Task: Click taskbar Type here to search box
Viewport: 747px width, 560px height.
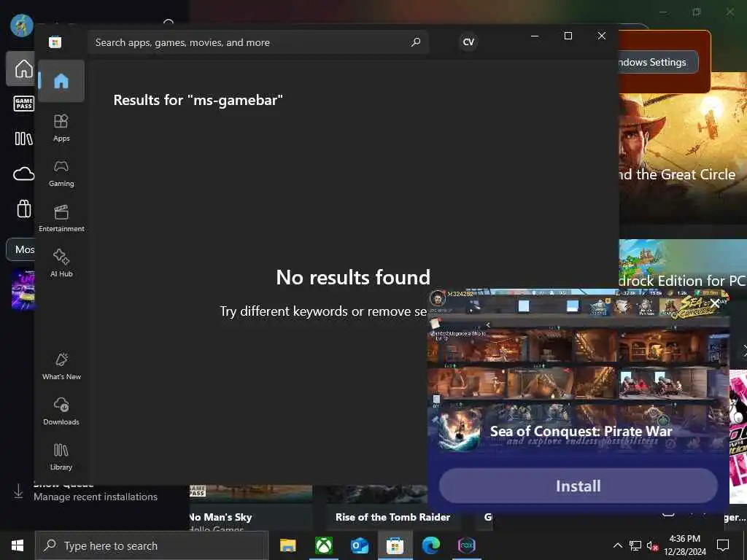Action: pyautogui.click(x=152, y=545)
